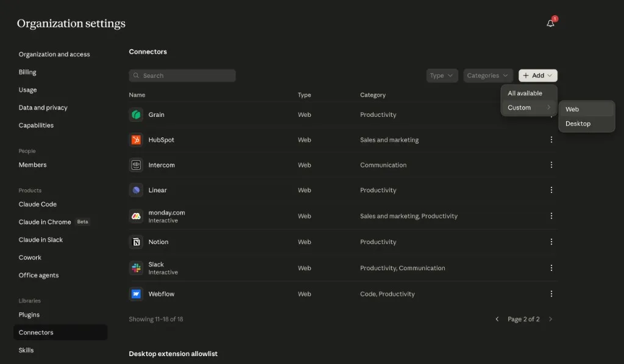
Task: Click the Code, Productivity category text
Action: (x=387, y=294)
